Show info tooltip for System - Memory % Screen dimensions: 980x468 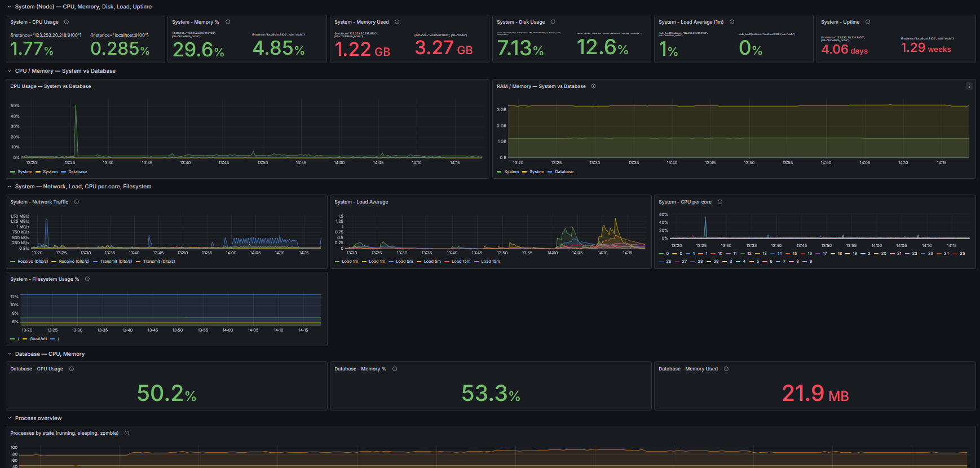pos(228,22)
